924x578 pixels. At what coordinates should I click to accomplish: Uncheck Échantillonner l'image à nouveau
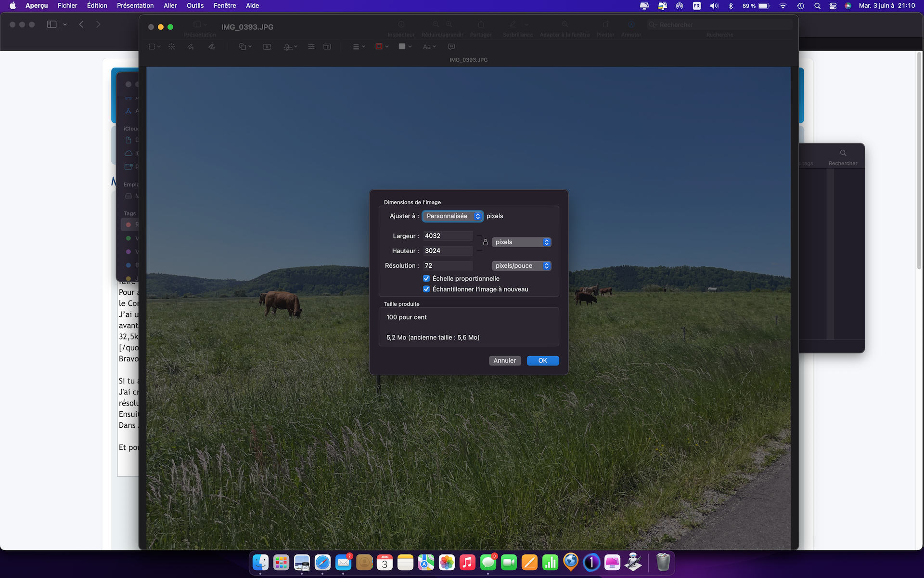coord(426,289)
